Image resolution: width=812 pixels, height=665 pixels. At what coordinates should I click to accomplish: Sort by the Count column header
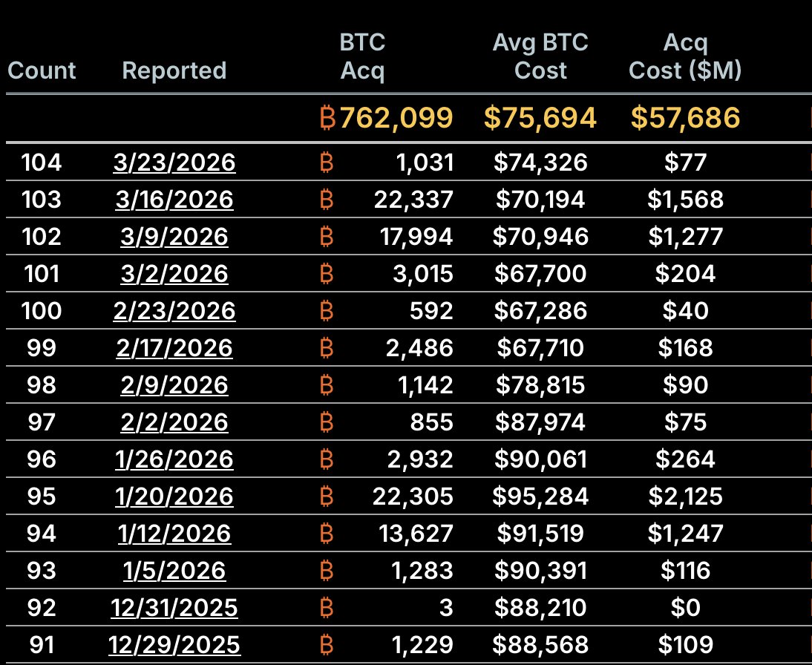(42, 71)
